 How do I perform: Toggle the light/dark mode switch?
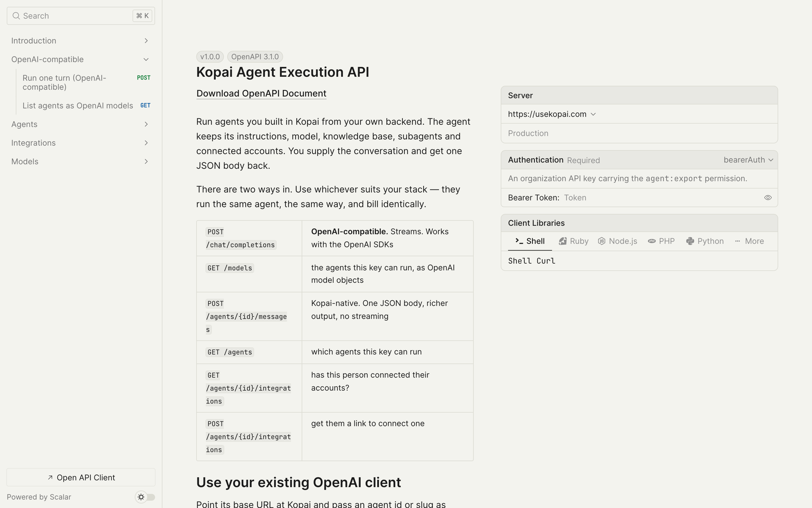pyautogui.click(x=145, y=497)
